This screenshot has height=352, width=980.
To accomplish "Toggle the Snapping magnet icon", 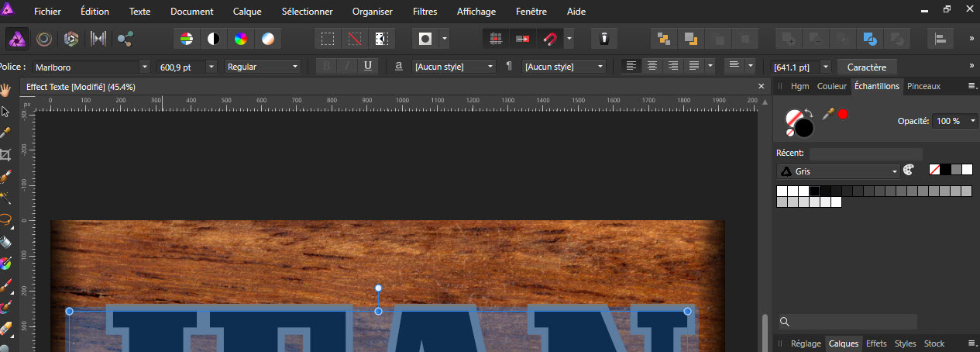I will tap(549, 38).
